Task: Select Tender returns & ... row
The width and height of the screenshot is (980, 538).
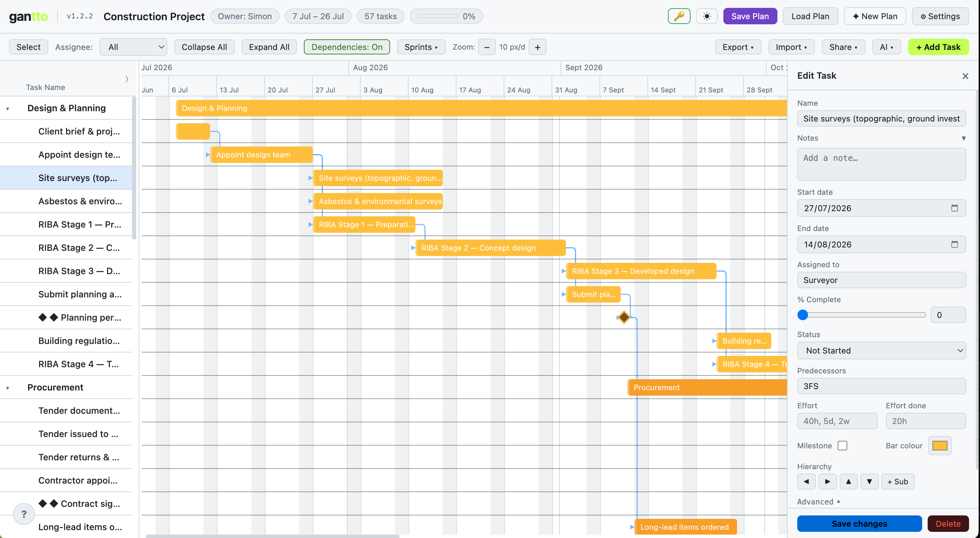Action: tap(66, 457)
